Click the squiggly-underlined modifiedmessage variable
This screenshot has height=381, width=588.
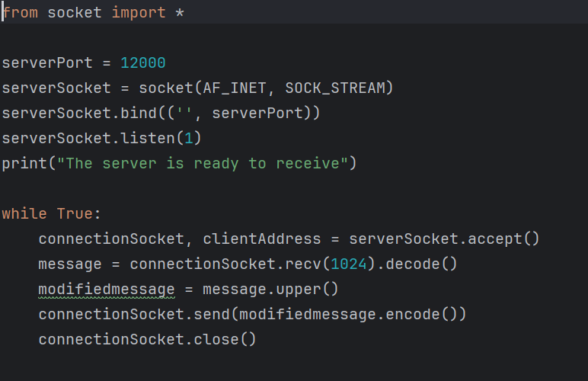pyautogui.click(x=107, y=289)
